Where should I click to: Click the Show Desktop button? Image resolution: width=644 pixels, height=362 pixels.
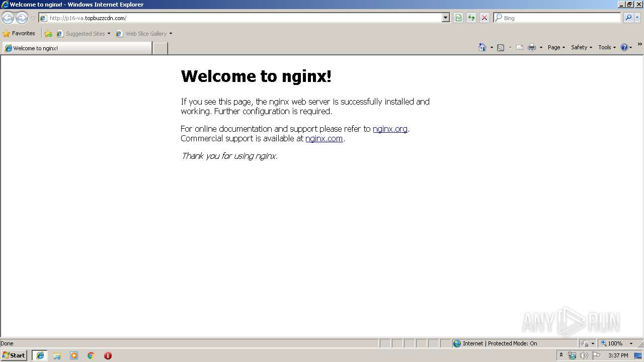(x=638, y=355)
